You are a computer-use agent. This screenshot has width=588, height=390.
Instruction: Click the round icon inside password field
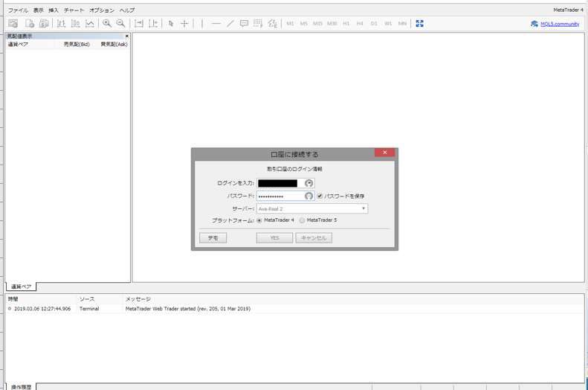click(308, 196)
